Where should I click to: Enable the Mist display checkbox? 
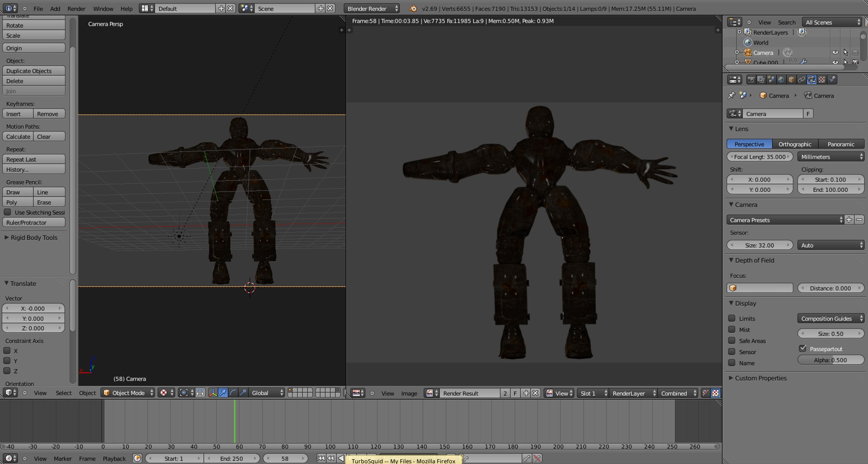[x=731, y=329]
